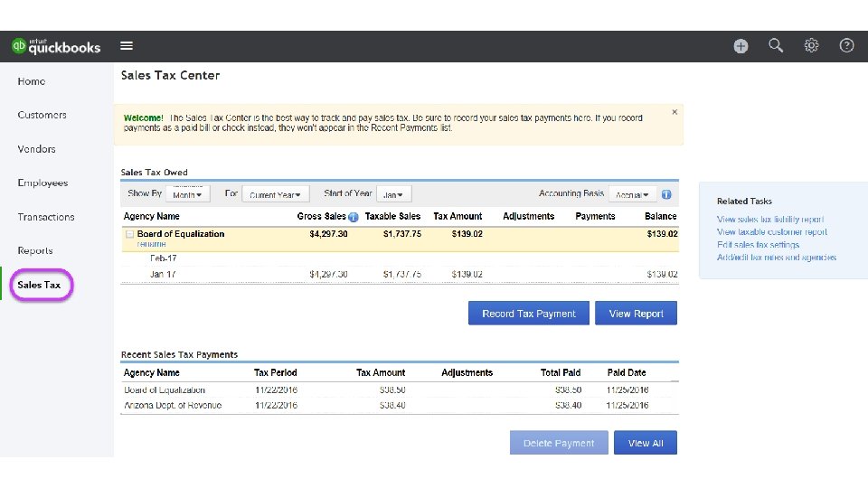Open Customers in sidebar
The image size is (868, 488).
pyautogui.click(x=42, y=115)
